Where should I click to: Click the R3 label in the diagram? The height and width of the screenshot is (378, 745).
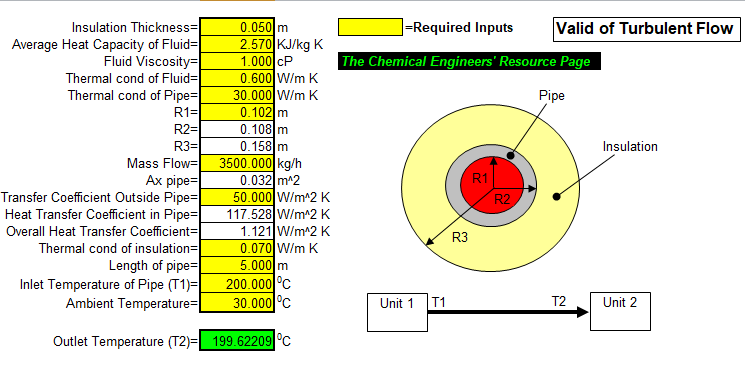[x=459, y=237]
